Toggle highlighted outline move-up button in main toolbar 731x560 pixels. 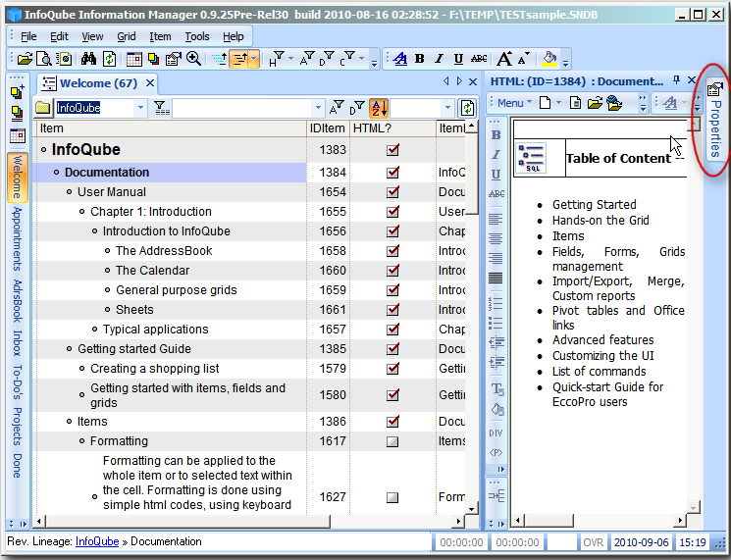pos(239,59)
